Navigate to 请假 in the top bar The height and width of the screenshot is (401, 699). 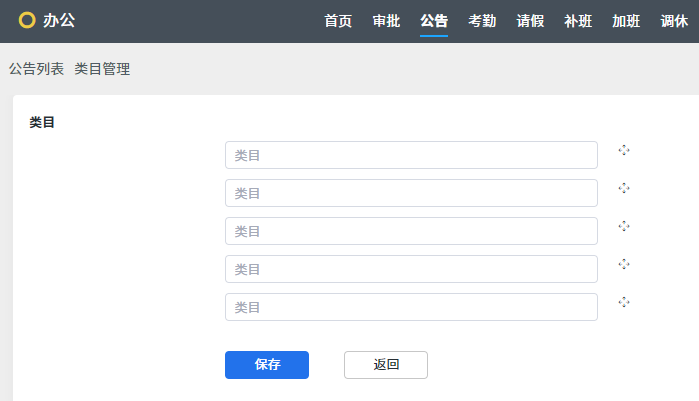click(530, 21)
